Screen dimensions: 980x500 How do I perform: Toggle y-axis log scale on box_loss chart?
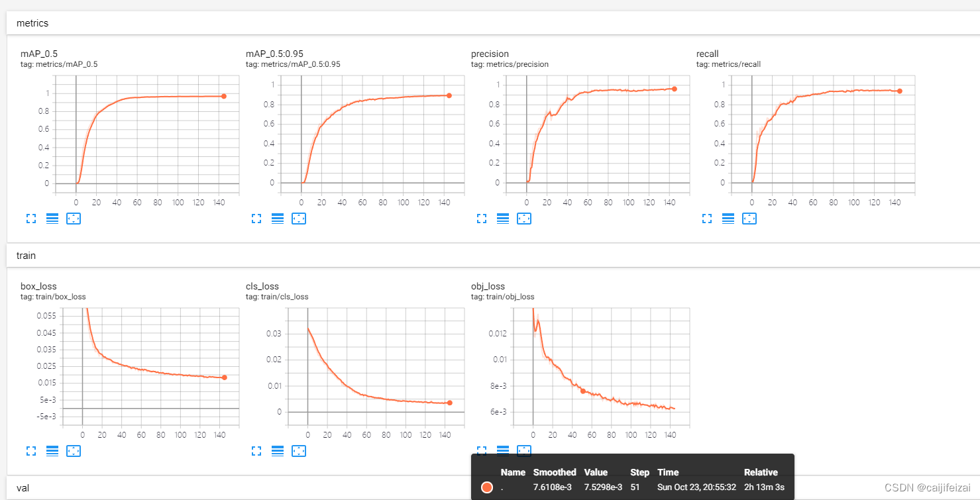point(52,450)
